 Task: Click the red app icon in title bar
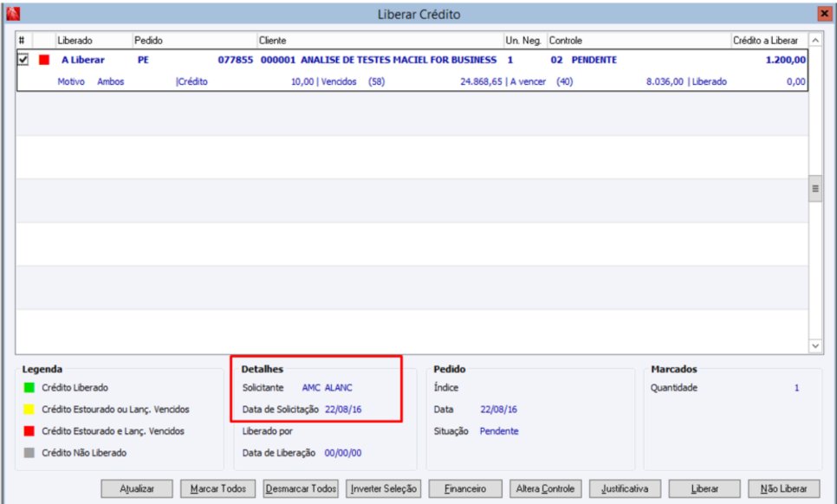(x=13, y=14)
